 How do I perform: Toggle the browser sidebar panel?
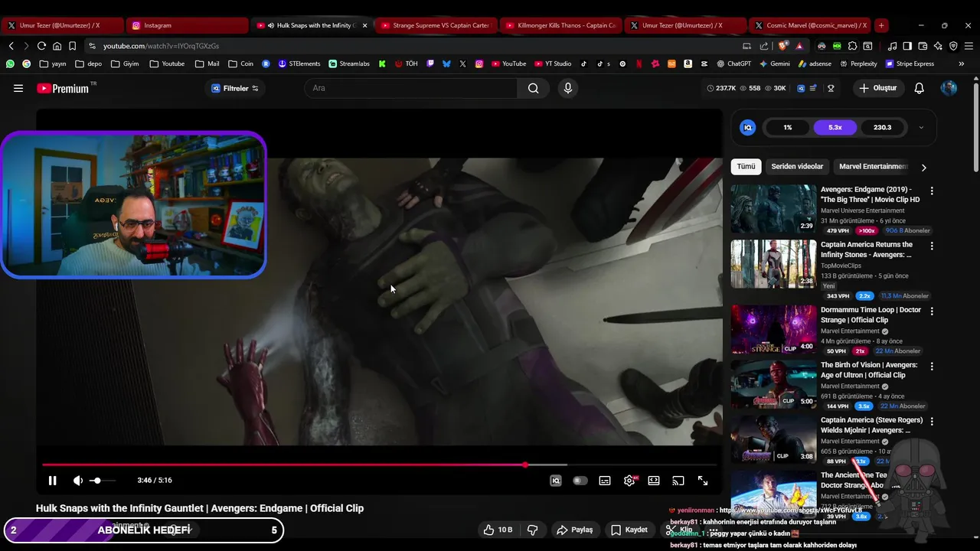tap(907, 46)
